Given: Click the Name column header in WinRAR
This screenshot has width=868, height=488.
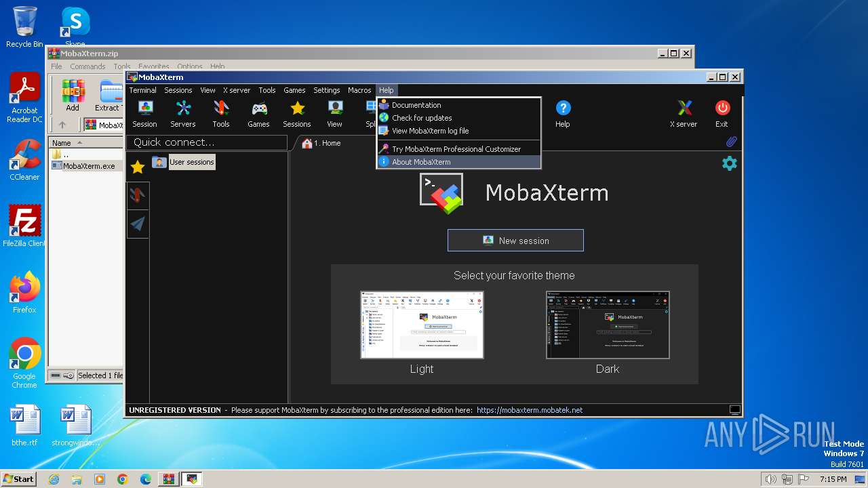Looking at the screenshot, I should [x=85, y=142].
